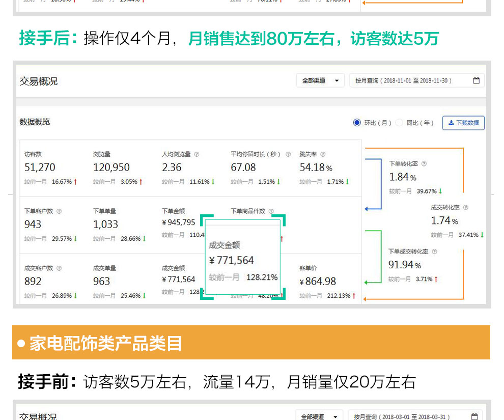This screenshot has height=420, width=504.
Task: Click the 交易概况 heading in the November panel
Action: (39, 81)
